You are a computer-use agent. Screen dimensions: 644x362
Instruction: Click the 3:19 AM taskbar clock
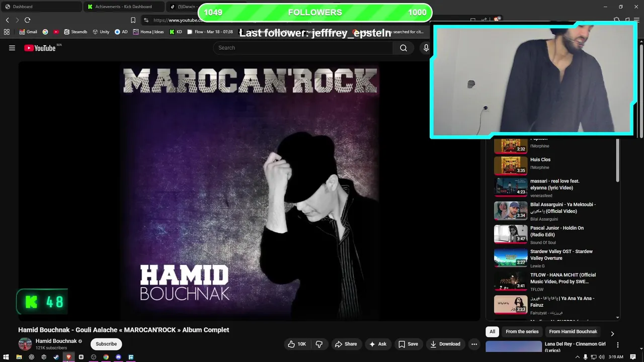[x=616, y=357]
